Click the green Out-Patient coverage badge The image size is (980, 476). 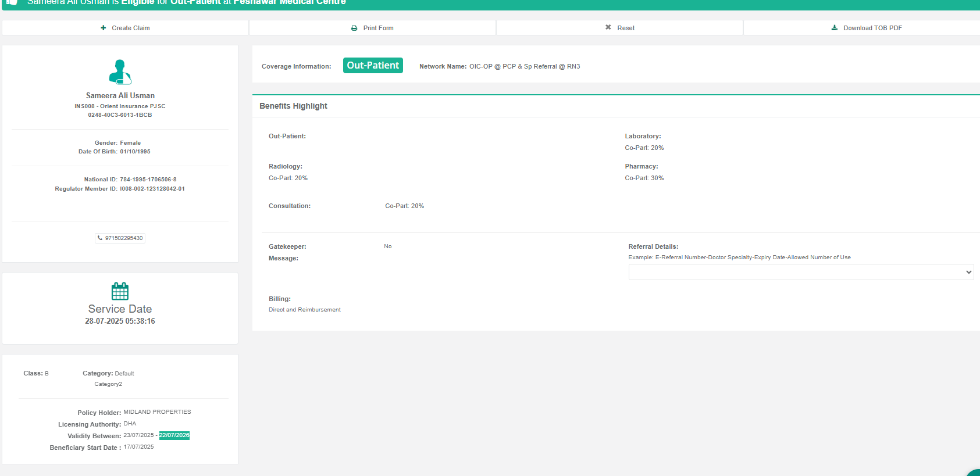[373, 66]
